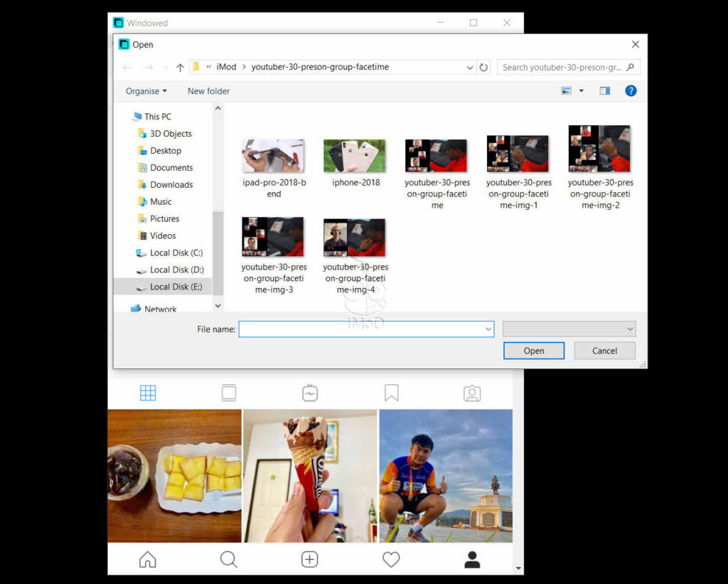Screen dimensions: 728x584
Task: Open the activity heart icon
Action: tap(391, 560)
